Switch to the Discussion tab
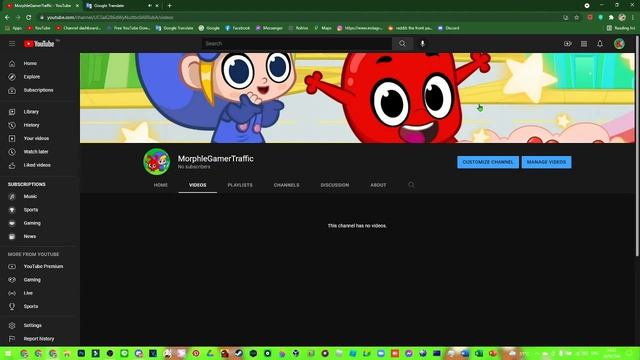The height and width of the screenshot is (360, 640). [335, 185]
